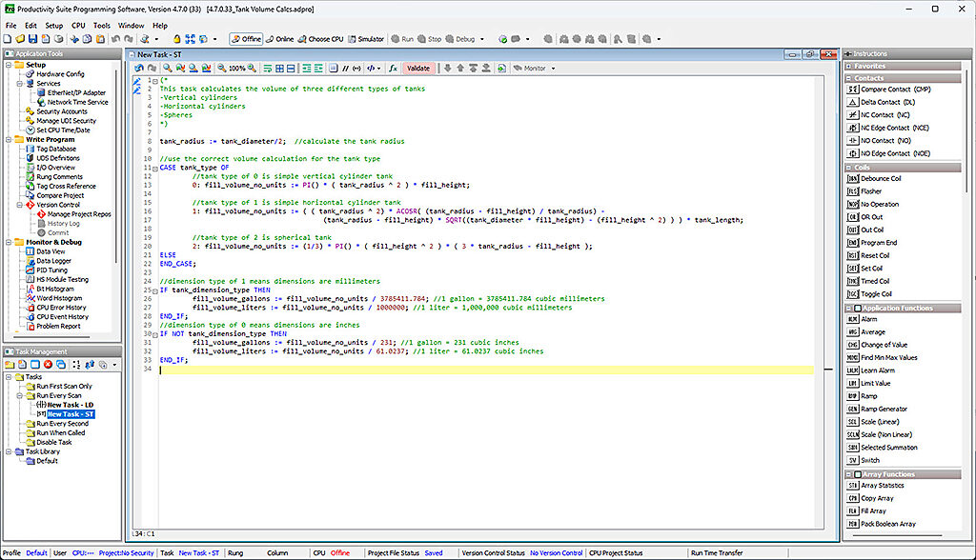Click the comment slashes icon in editor toolbar
This screenshot has width=976, height=560.
[x=345, y=68]
